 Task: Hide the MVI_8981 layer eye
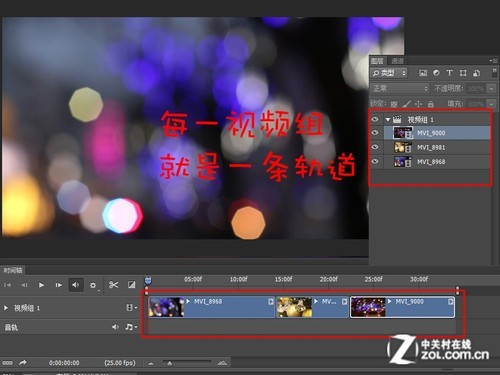coord(375,147)
